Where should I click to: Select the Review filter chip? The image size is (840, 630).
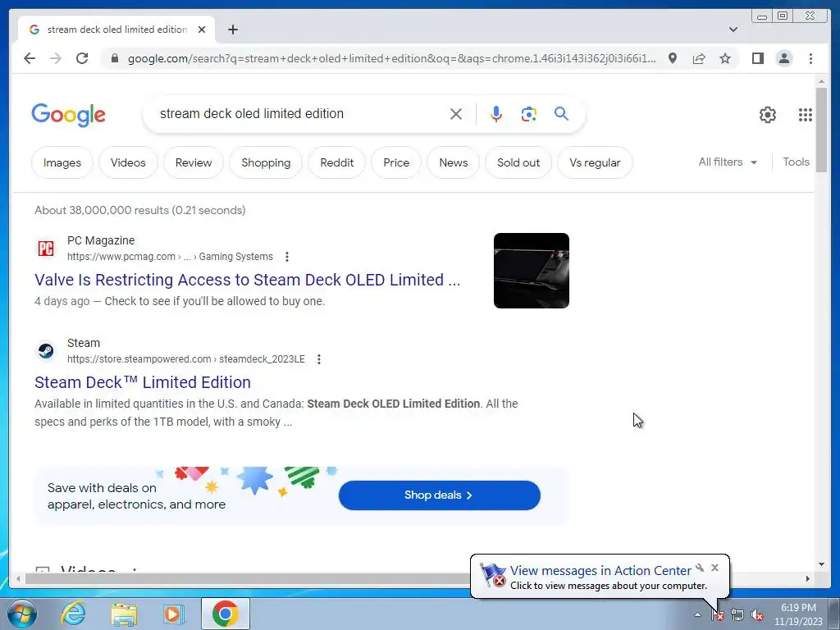[194, 162]
